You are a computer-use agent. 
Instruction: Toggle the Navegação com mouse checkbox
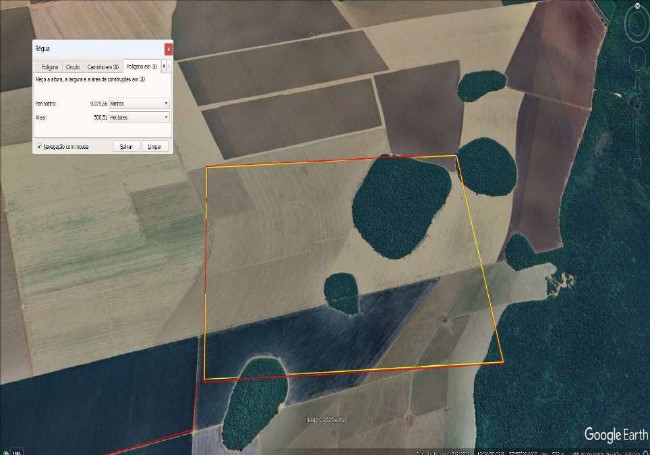pos(39,146)
